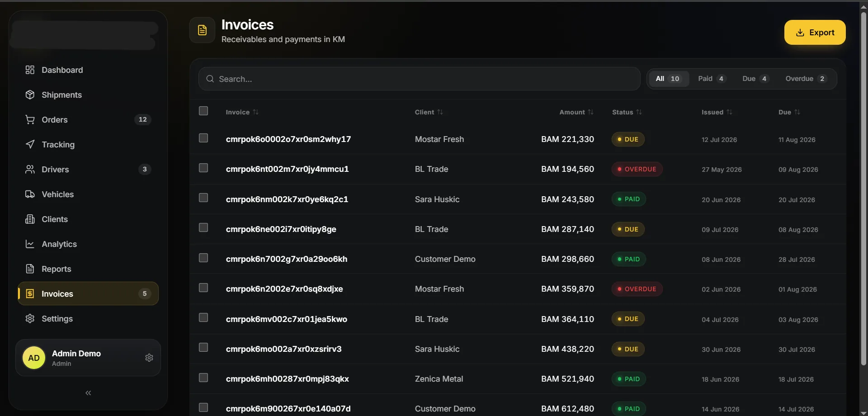868x416 pixels.
Task: Sort by the Amount column header
Action: coord(576,112)
